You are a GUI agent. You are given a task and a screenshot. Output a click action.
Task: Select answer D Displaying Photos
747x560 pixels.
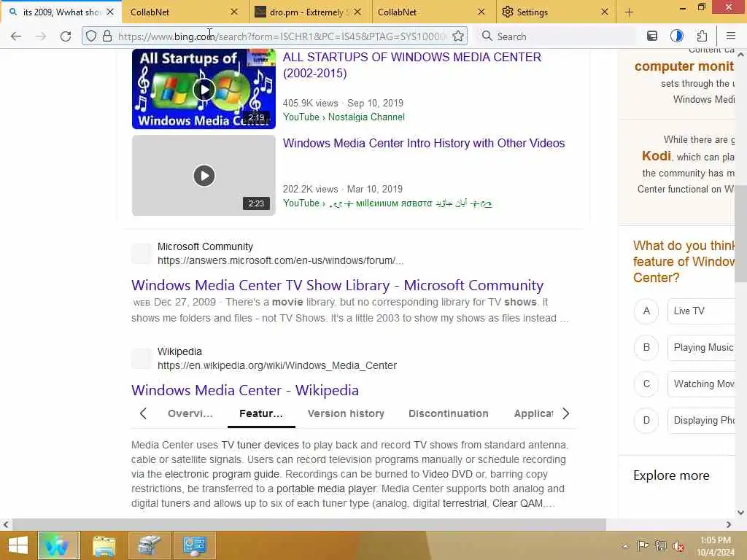(x=646, y=421)
